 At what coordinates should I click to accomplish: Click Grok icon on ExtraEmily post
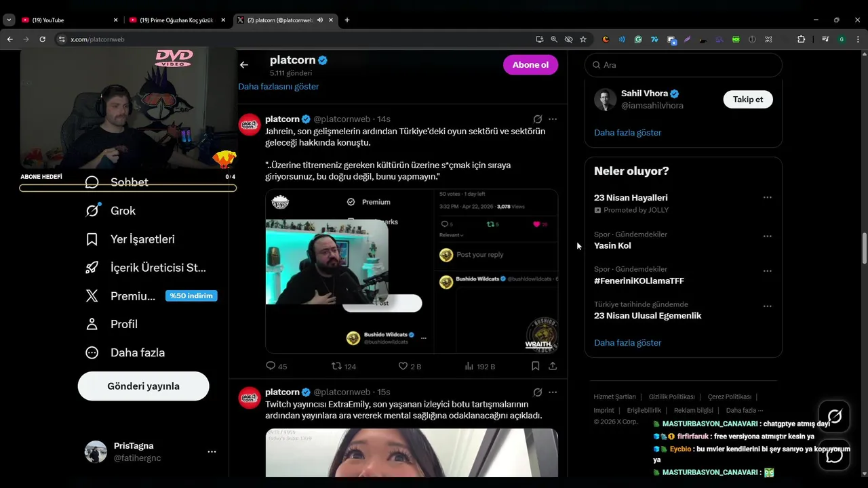(x=537, y=392)
